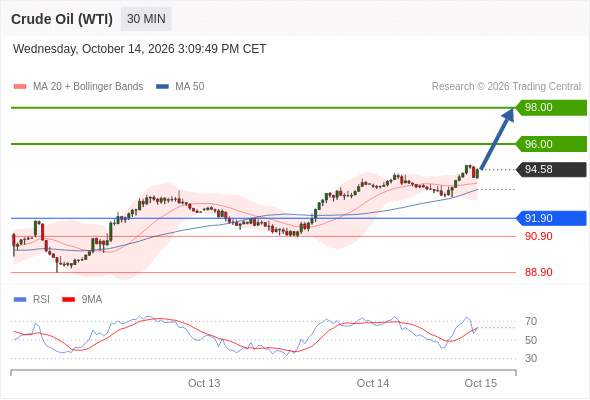Click the 96.00 green resistance tag
590x400 pixels.
[551, 144]
